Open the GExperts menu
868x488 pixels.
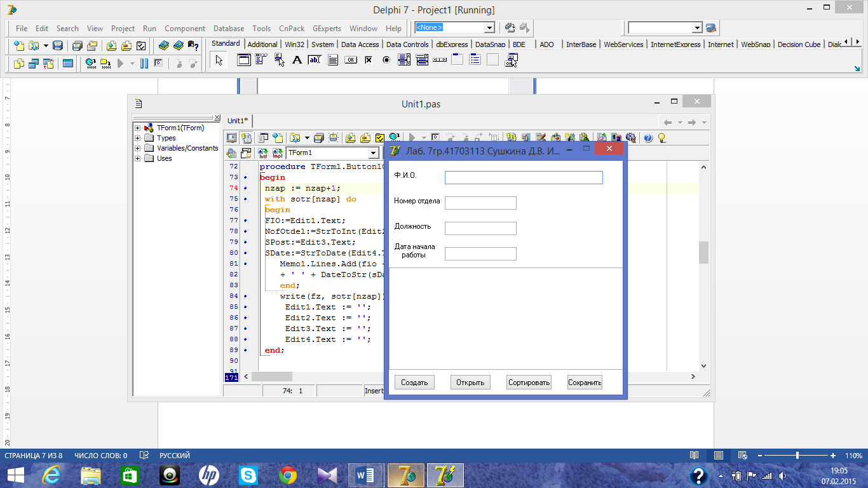(327, 29)
